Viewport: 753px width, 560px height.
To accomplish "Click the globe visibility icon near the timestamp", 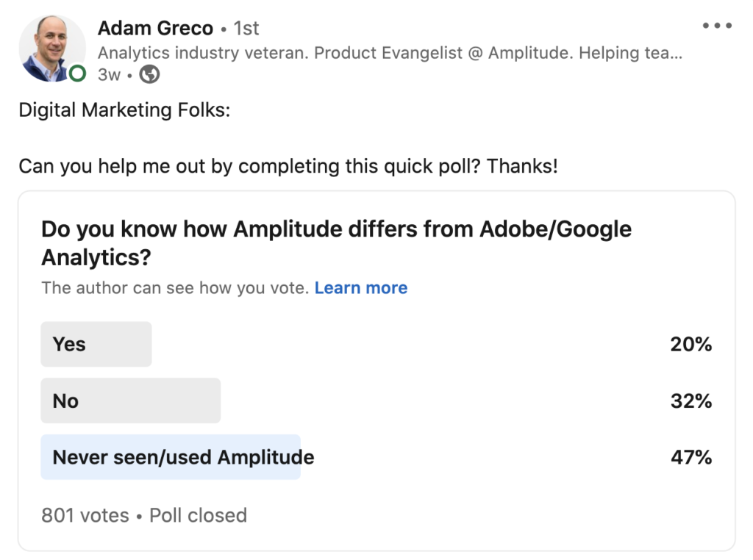I will coord(149,74).
